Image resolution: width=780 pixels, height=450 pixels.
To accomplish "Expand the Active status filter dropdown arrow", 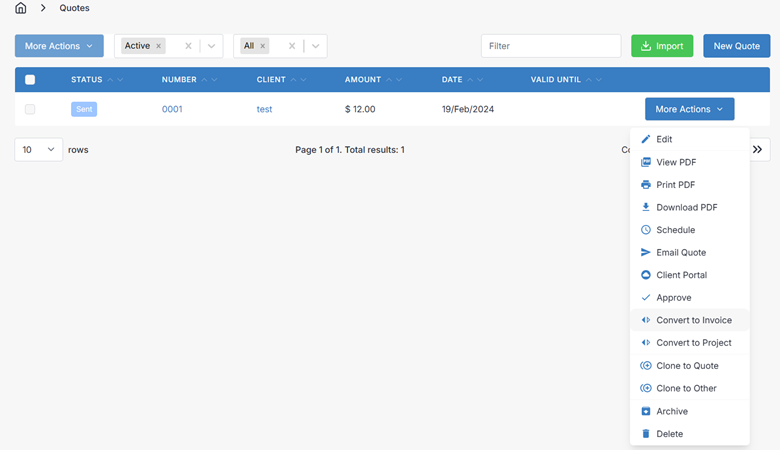I will [211, 46].
